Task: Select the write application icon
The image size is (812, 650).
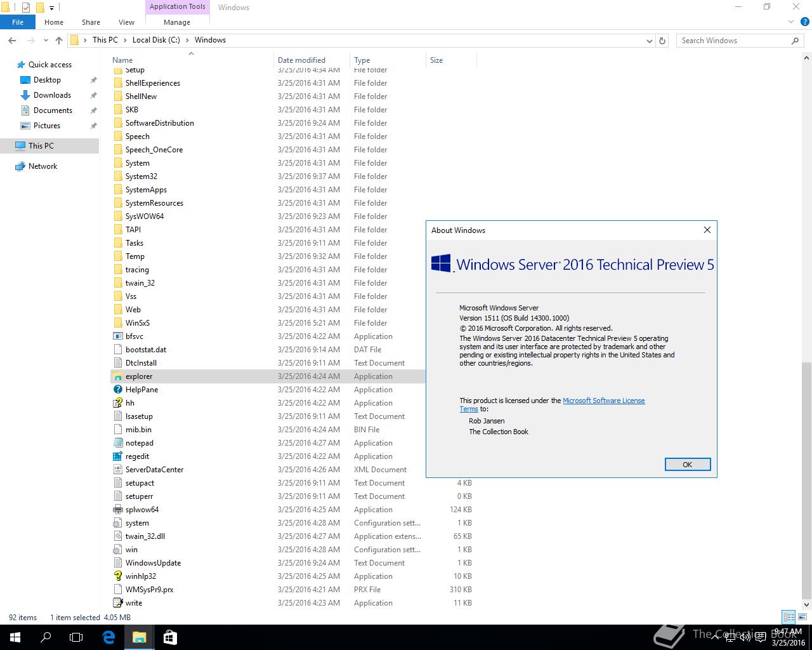Action: pos(117,603)
